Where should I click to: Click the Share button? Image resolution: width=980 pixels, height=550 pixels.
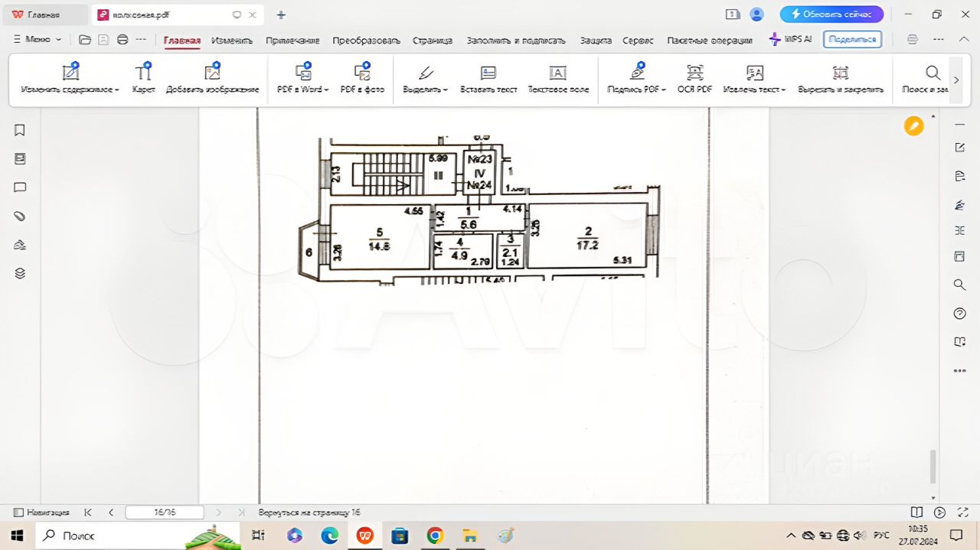[x=852, y=39]
